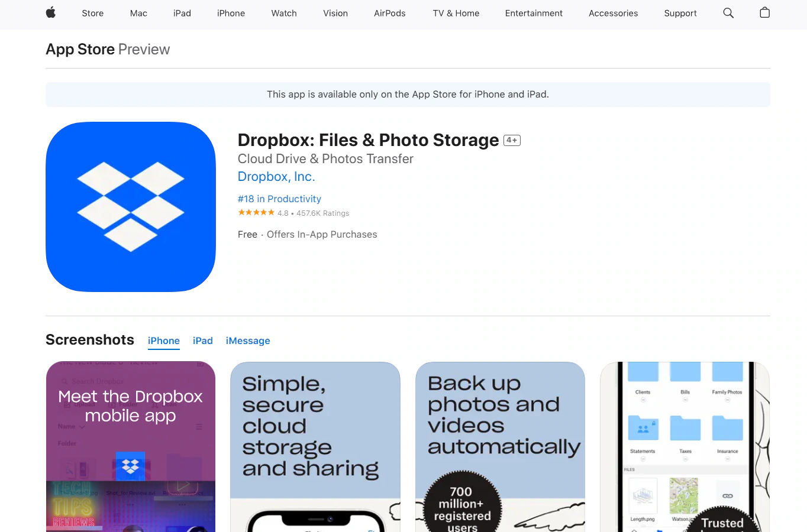
Task: Open the search magnifier icon
Action: pyautogui.click(x=728, y=13)
